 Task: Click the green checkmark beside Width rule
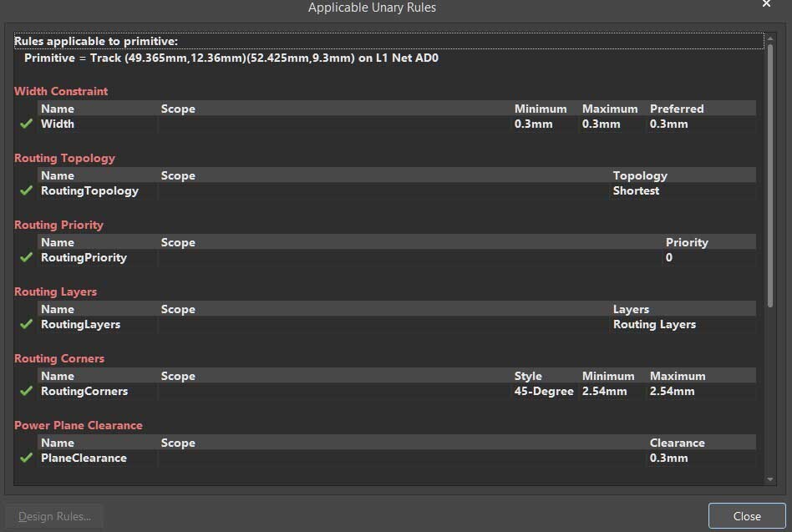(x=26, y=124)
